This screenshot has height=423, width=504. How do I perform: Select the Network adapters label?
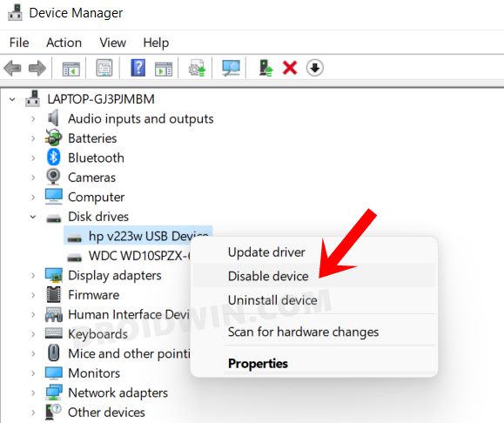118,393
